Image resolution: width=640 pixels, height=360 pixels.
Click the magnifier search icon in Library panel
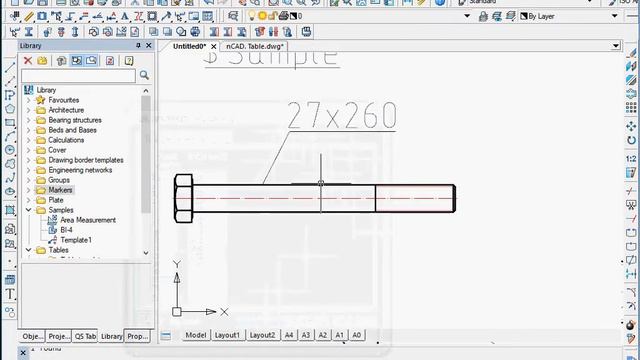click(x=144, y=75)
